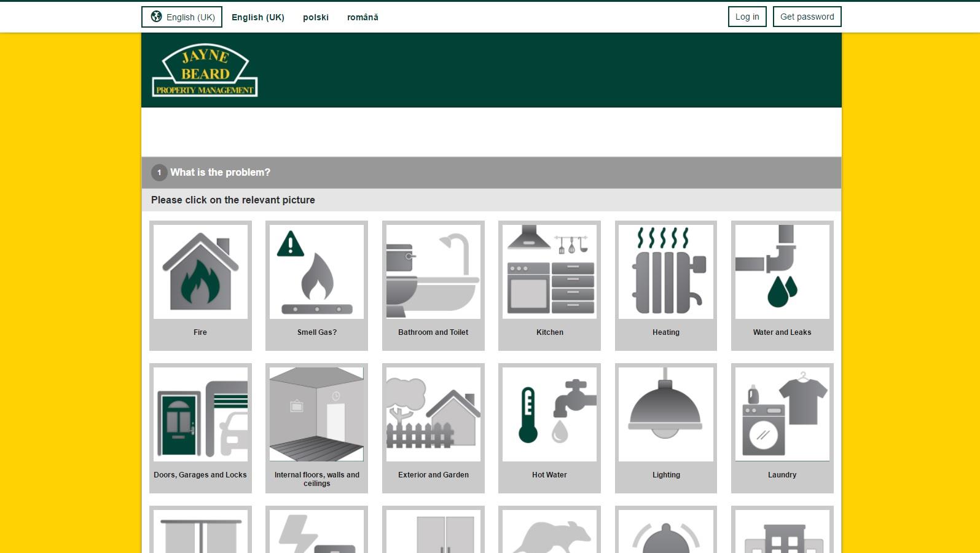
Task: Select the Kitchen category icon
Action: pos(549,272)
